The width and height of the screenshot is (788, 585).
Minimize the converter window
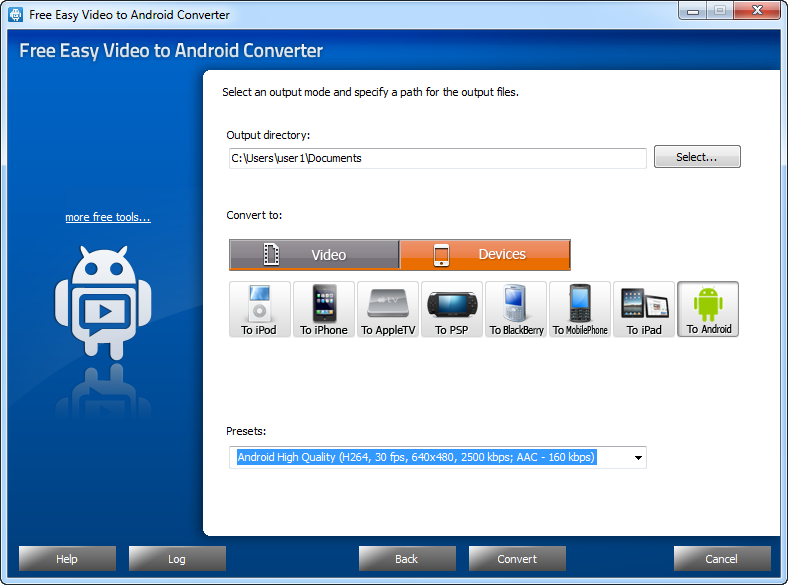pos(693,11)
